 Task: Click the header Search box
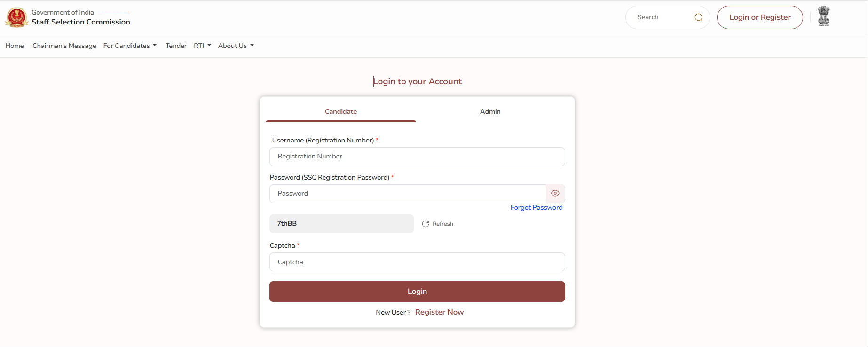[x=661, y=17]
